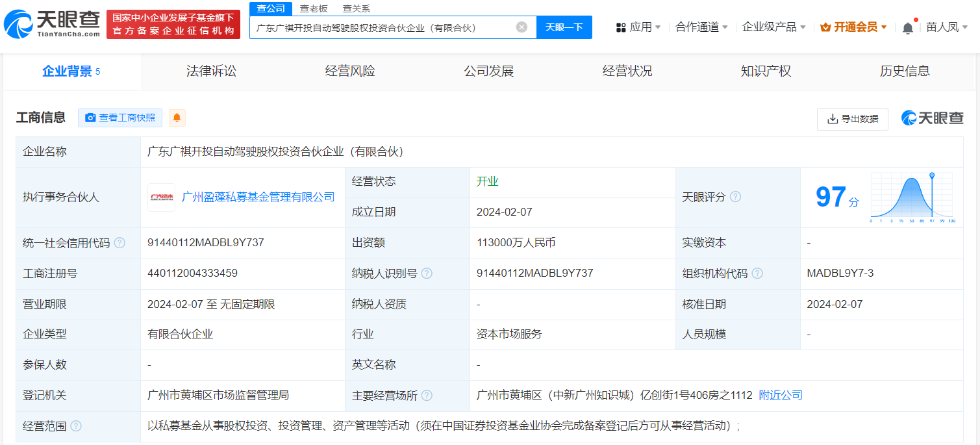Switch to the 知识产权 tab
The image size is (980, 445).
766,71
